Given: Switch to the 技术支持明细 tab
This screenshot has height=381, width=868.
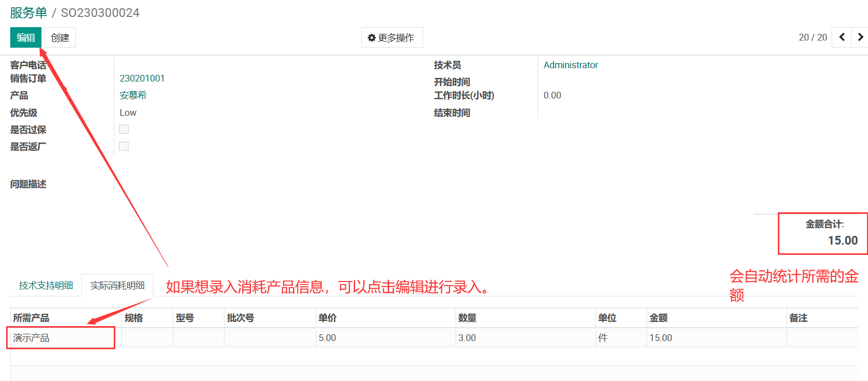Looking at the screenshot, I should (x=46, y=285).
